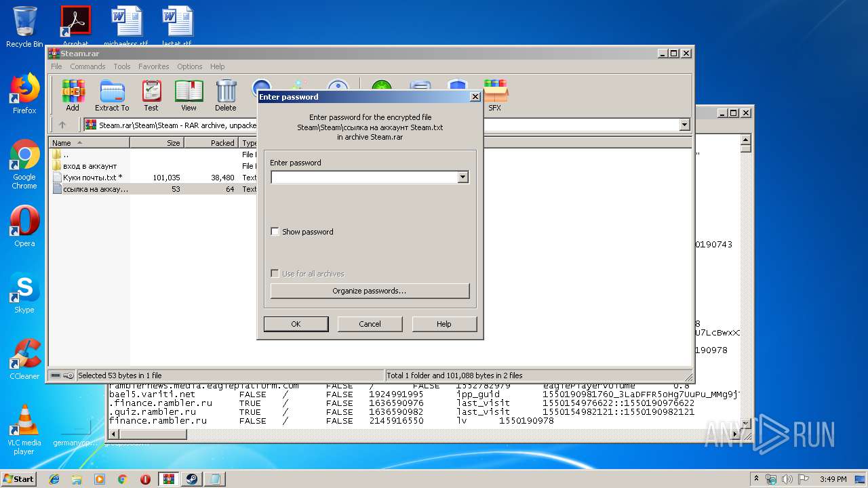Image resolution: width=868 pixels, height=488 pixels.
Task: Go up one folder with the arrow icon
Action: click(62, 125)
